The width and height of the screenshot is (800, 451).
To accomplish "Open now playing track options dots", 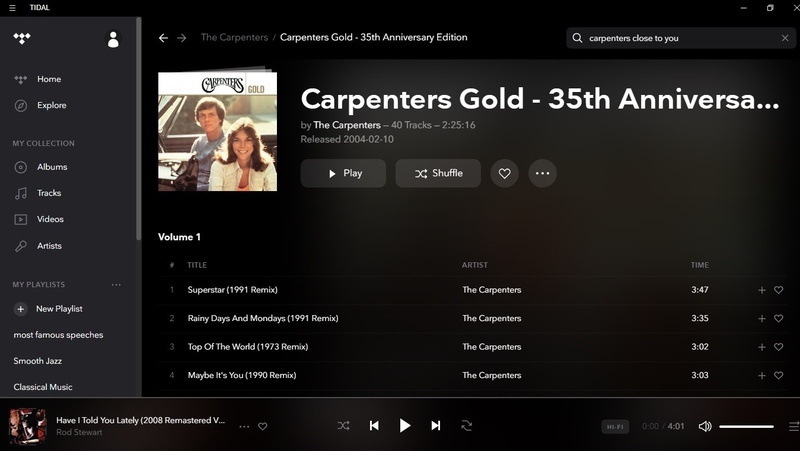I will tap(244, 427).
